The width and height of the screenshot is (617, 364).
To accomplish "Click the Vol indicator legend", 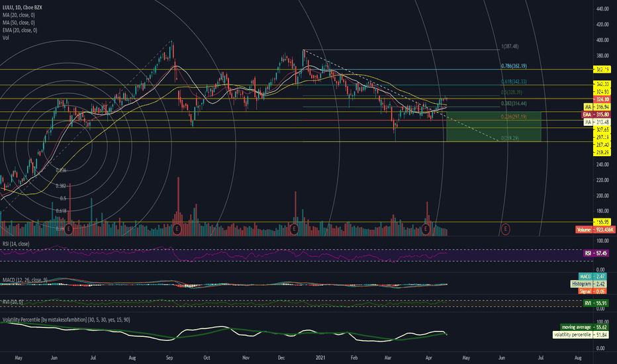I will coord(5,38).
